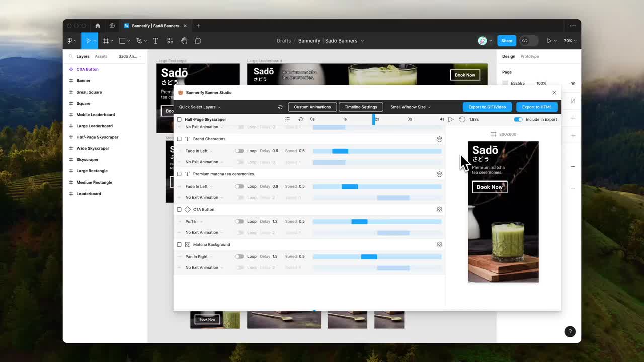Click Export to GIF/Video
The height and width of the screenshot is (362, 644).
point(487,107)
